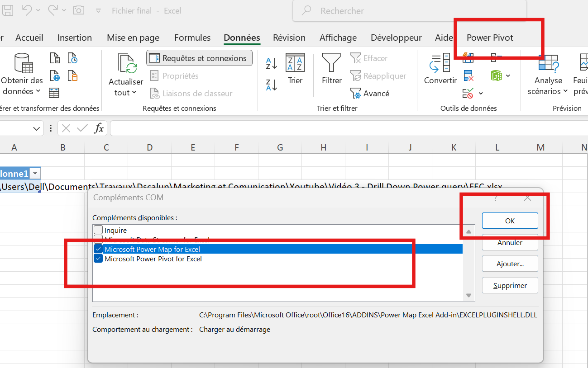This screenshot has height=368, width=588.
Task: Open the Name Box dropdown arrow
Action: [x=37, y=129]
